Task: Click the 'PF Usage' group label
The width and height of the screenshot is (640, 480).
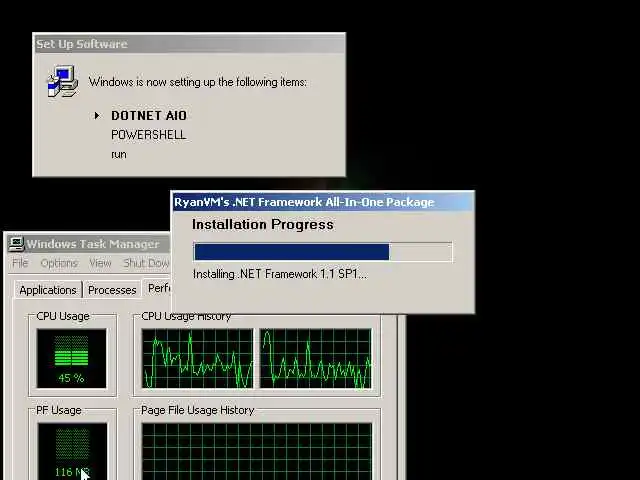Action: point(59,410)
